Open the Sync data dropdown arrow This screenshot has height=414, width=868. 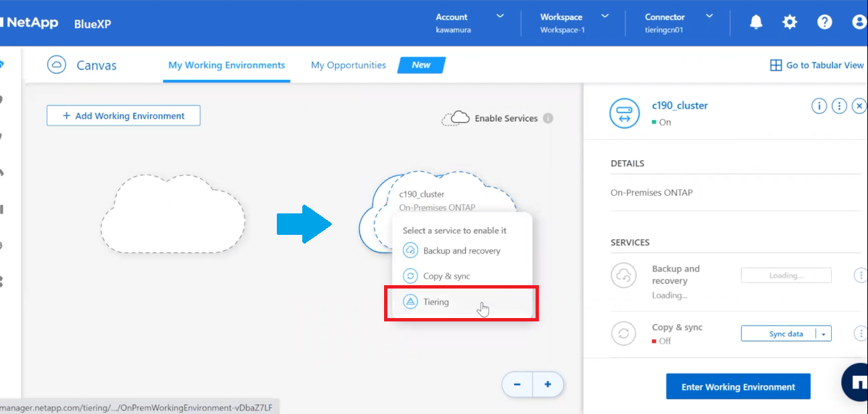(x=824, y=334)
